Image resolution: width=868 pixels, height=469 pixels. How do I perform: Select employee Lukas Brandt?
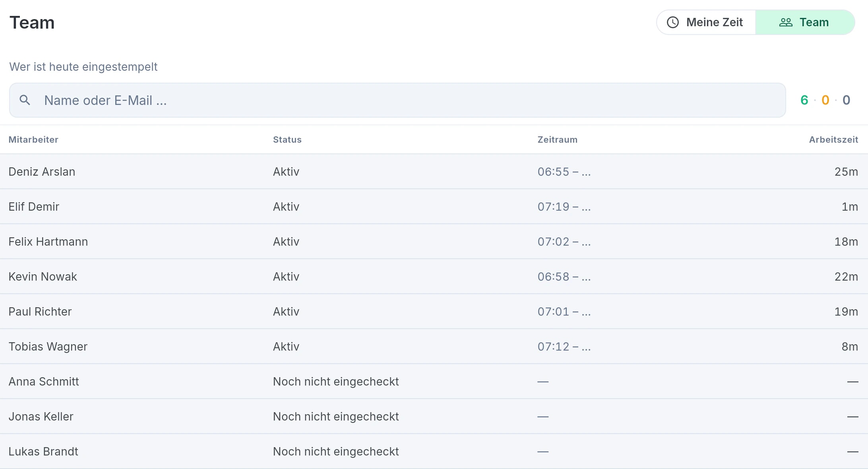coord(43,452)
